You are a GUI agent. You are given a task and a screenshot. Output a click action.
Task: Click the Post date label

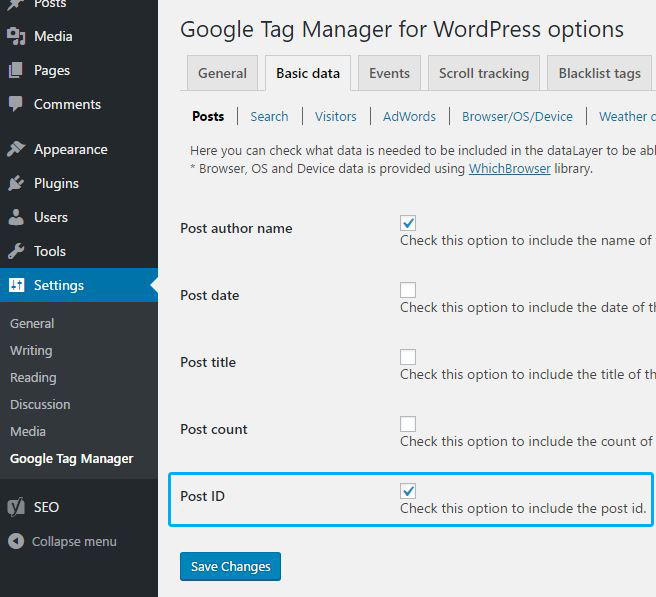coord(210,295)
